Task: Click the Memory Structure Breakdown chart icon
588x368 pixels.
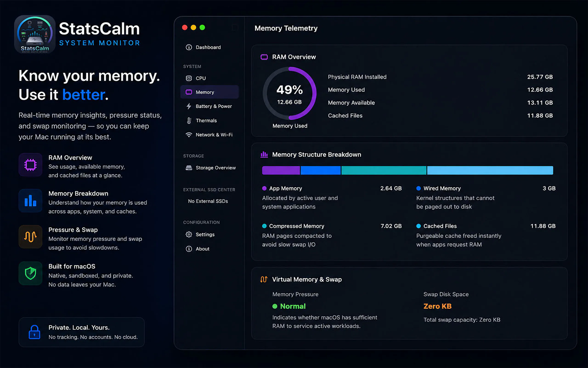Action: coord(264,155)
